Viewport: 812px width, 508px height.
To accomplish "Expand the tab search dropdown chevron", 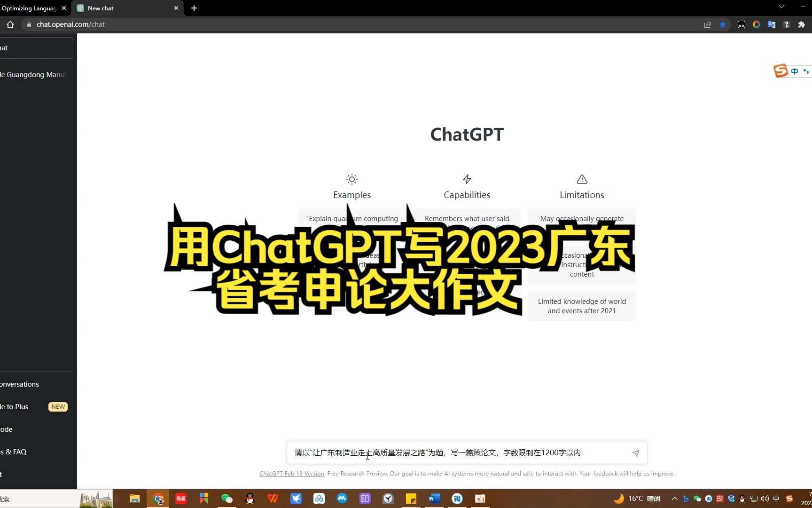I will (x=781, y=7).
